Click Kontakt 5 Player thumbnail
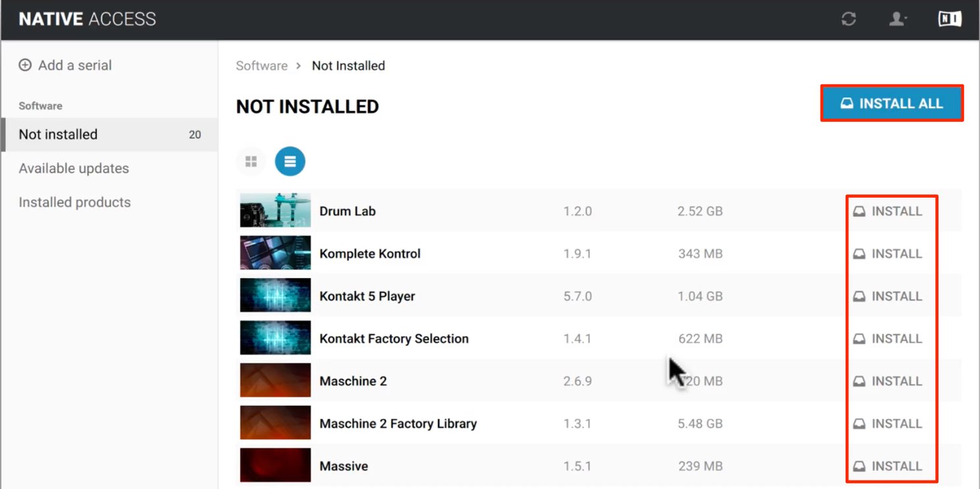This screenshot has height=489, width=980. tap(275, 295)
